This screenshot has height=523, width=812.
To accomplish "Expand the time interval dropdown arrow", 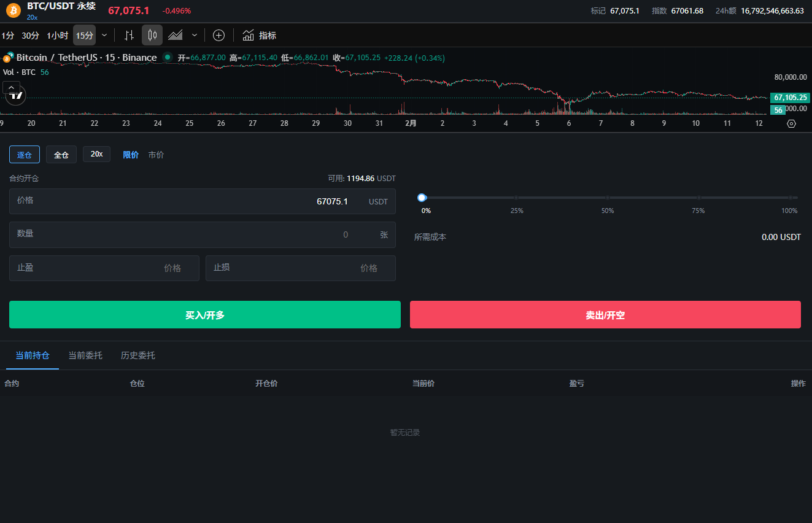I will (x=104, y=36).
